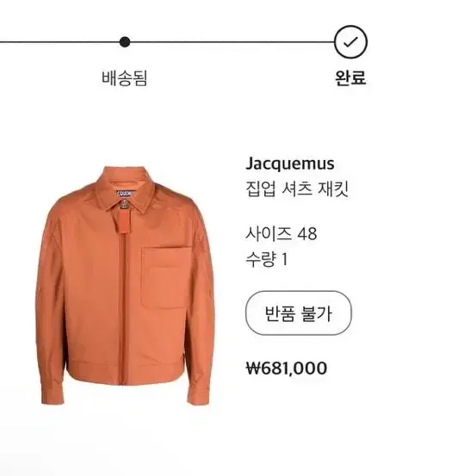Click the 수량 1 quantity text
The height and width of the screenshot is (476, 476).
266,260
